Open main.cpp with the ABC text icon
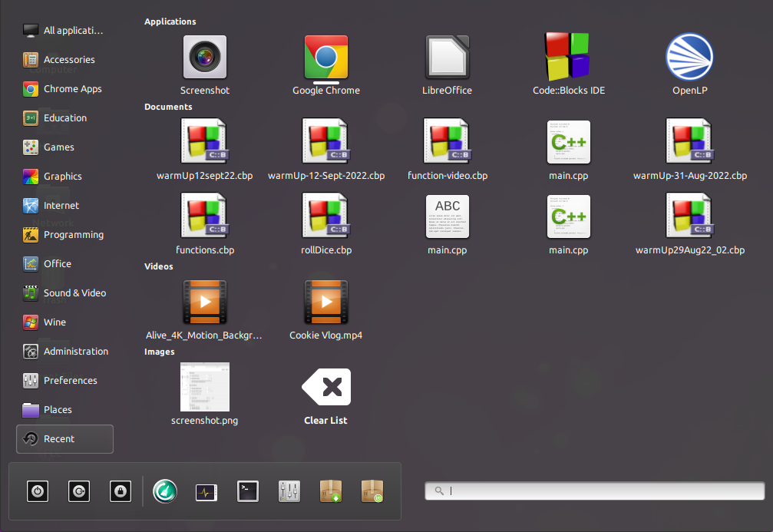This screenshot has width=773, height=532. 447,224
